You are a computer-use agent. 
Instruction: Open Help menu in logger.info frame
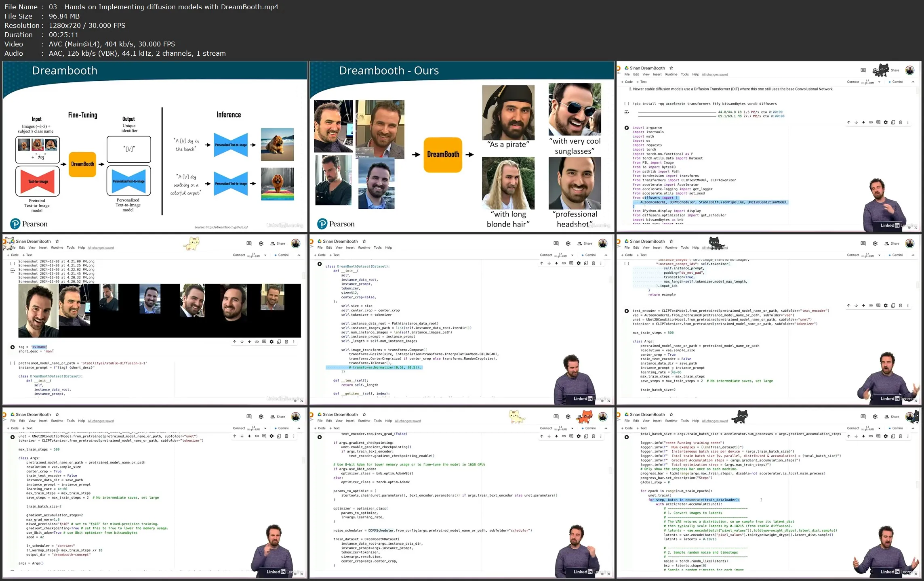click(x=695, y=421)
